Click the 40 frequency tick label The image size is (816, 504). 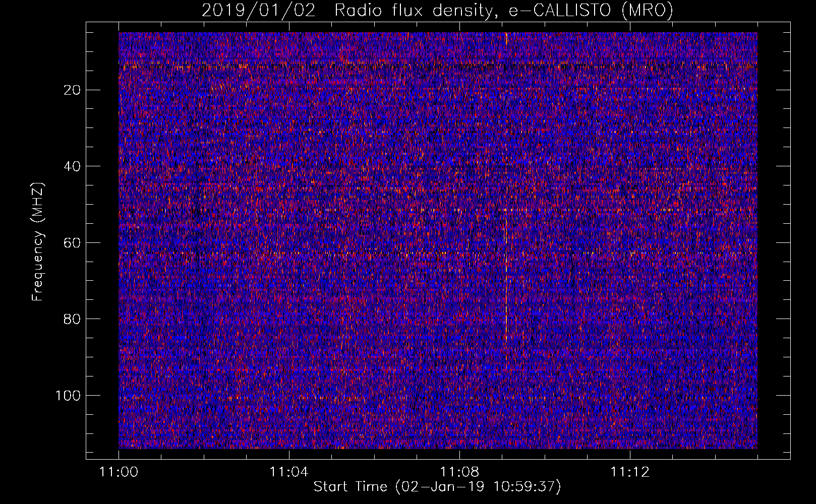(73, 166)
